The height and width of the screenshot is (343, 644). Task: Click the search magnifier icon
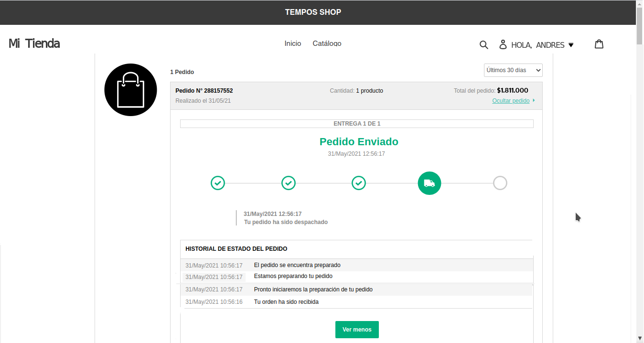pos(483,45)
